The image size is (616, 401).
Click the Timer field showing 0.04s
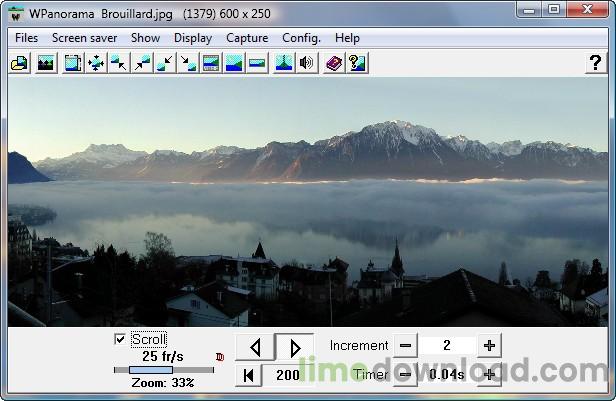(x=447, y=374)
